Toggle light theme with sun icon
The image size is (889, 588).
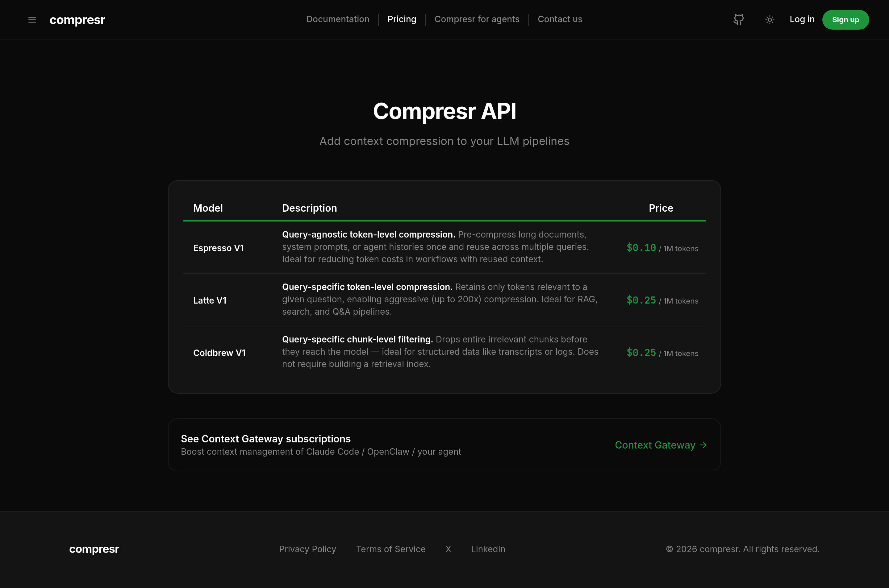point(770,19)
